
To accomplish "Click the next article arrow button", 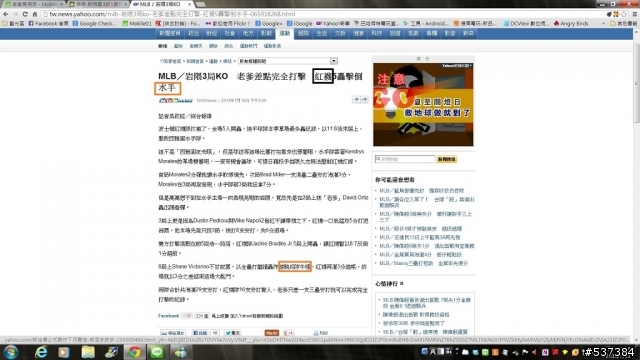I will coord(364,100).
